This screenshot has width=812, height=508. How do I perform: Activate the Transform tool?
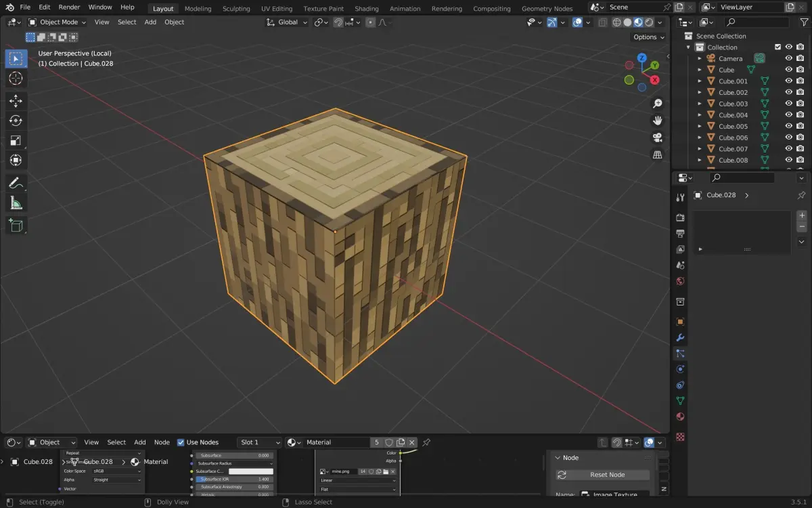pyautogui.click(x=16, y=161)
